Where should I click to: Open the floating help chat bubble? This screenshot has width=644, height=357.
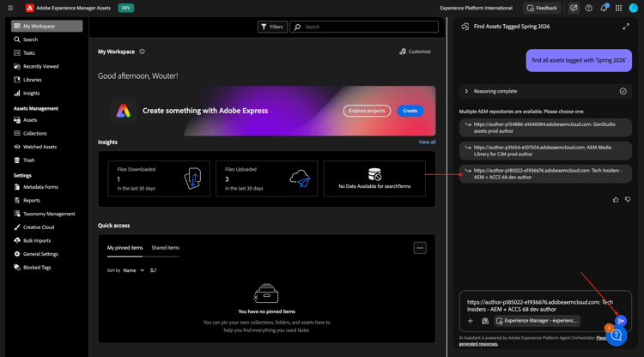[616, 336]
